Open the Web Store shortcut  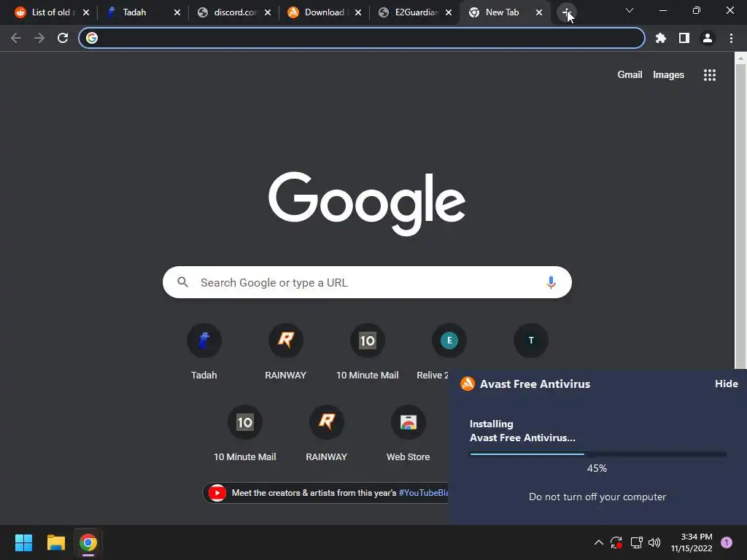click(x=409, y=433)
